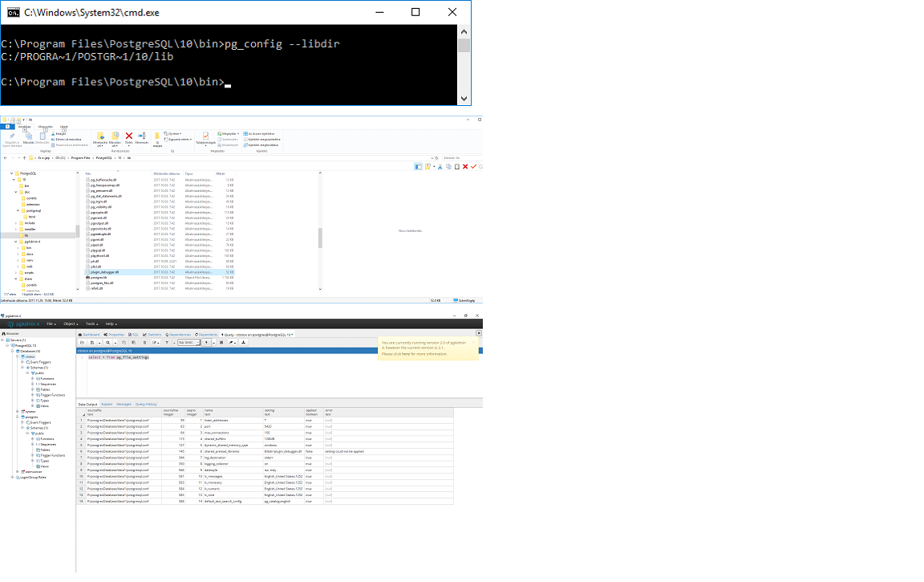Viewport: 924px width, 582px height.
Task: Click the up arrow in Explorer navigation bar
Action: (23, 158)
